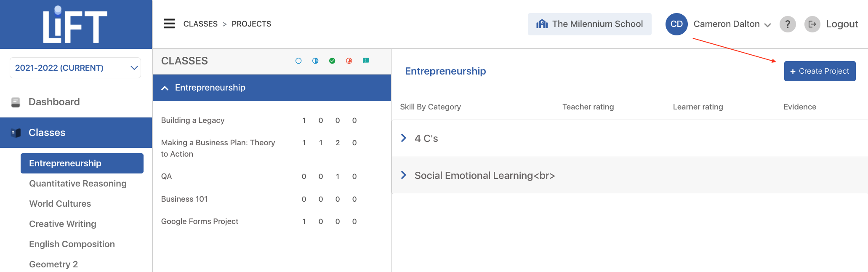Click the Create Project button
This screenshot has width=868, height=272.
819,71
